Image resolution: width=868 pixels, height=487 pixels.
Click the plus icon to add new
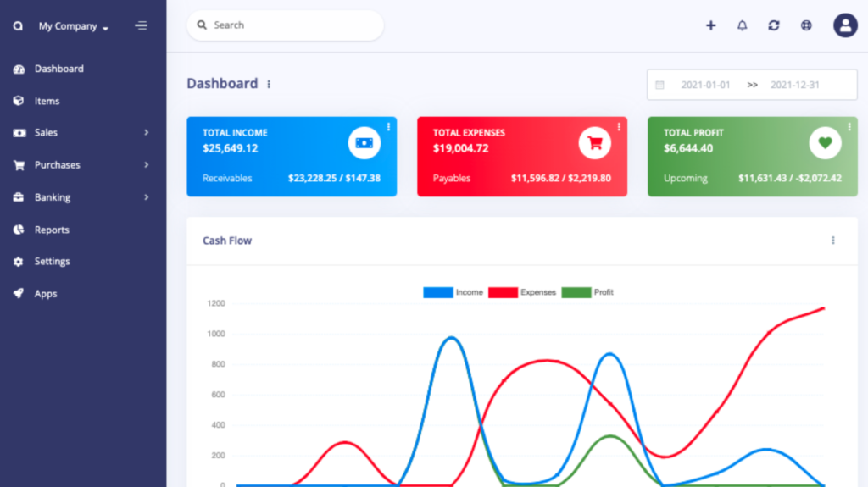coord(711,25)
